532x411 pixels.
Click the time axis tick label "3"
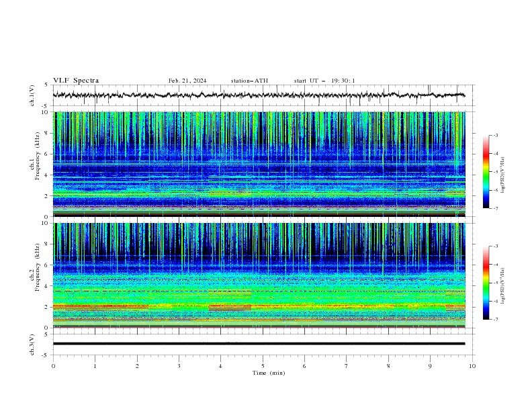179,366
